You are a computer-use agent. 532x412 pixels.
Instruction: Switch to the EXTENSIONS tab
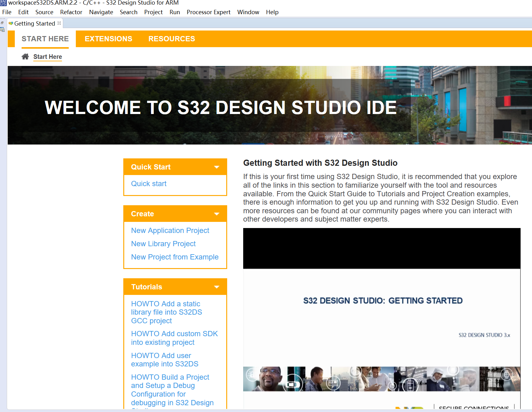108,39
